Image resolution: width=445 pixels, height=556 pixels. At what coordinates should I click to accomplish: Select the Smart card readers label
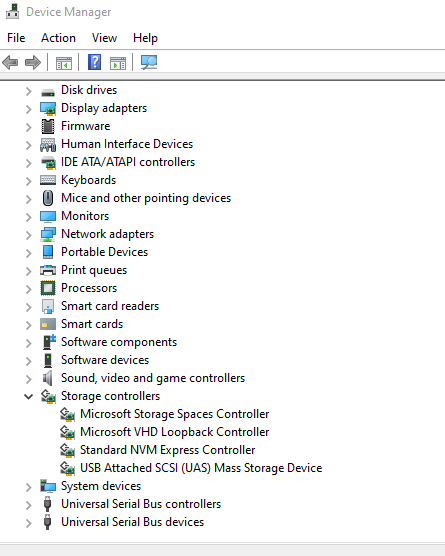point(110,306)
